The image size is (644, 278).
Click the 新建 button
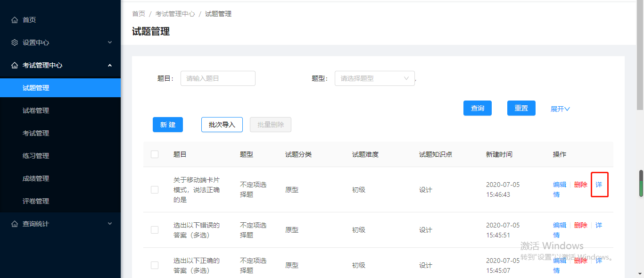click(x=168, y=125)
